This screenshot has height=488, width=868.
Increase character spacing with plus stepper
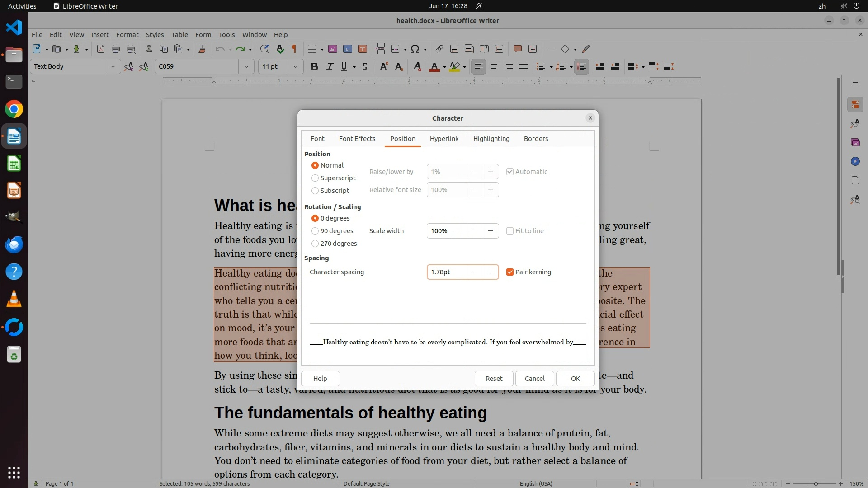[x=491, y=272]
